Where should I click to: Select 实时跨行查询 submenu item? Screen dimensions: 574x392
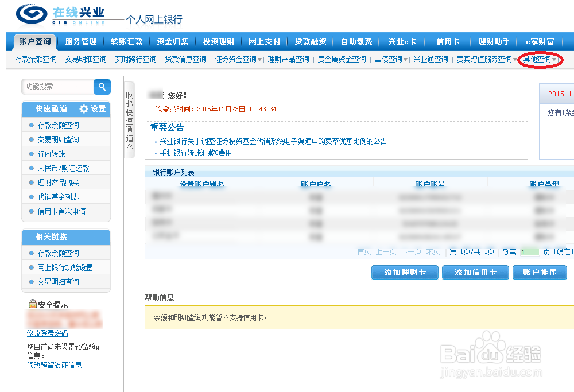tap(135, 59)
